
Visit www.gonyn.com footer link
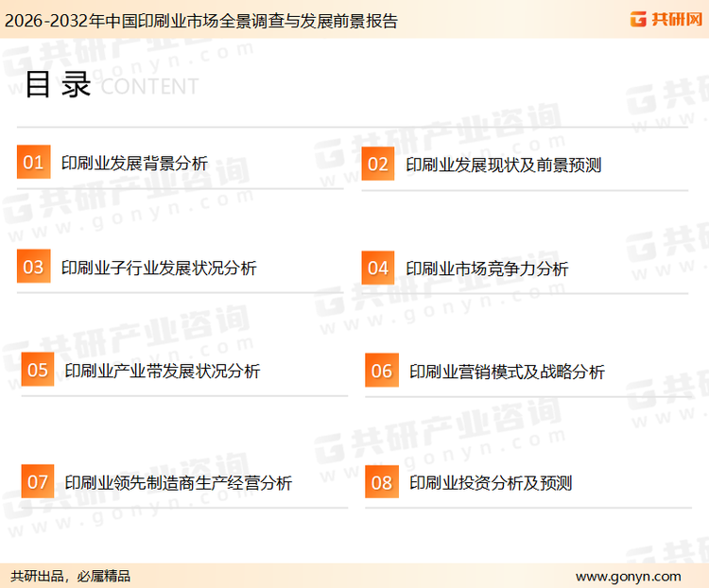coord(628,577)
